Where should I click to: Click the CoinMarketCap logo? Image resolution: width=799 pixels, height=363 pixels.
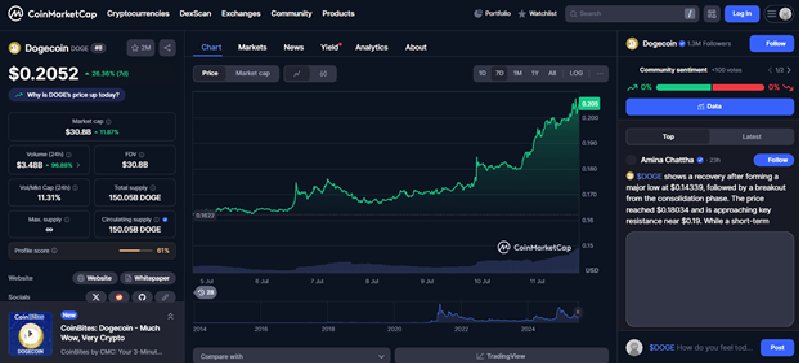(52, 14)
